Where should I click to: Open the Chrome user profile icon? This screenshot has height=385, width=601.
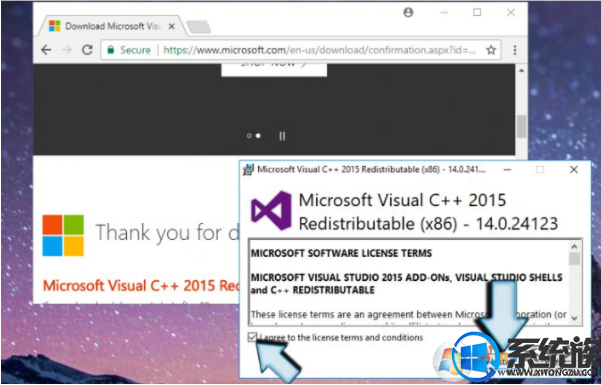(408, 13)
